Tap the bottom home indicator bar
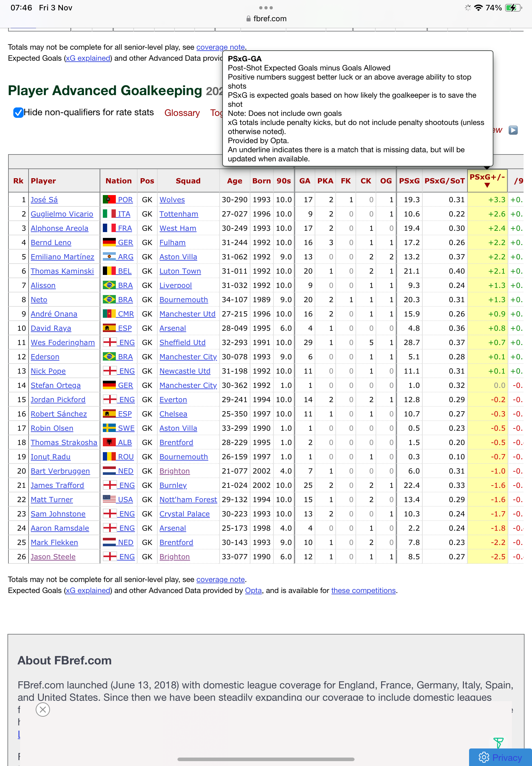 tap(266, 759)
